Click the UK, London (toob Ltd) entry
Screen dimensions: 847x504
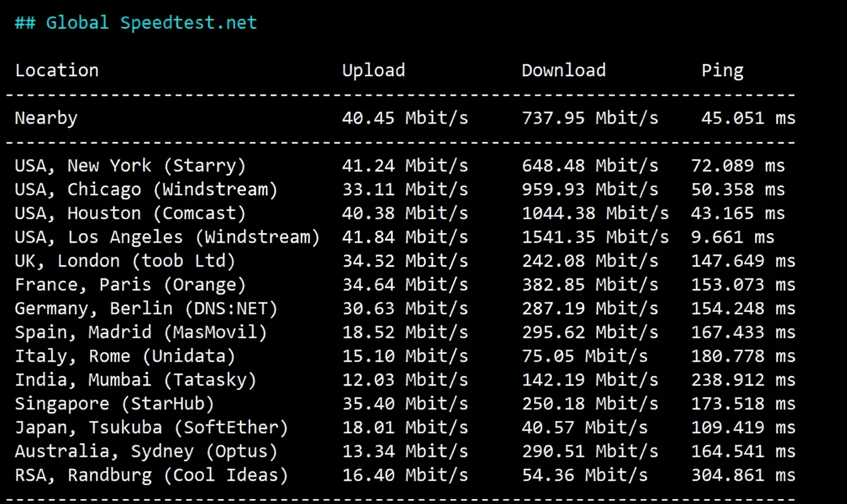click(x=125, y=261)
